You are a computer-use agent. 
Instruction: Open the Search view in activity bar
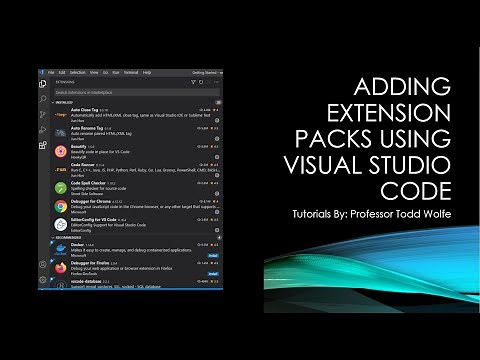[43, 99]
